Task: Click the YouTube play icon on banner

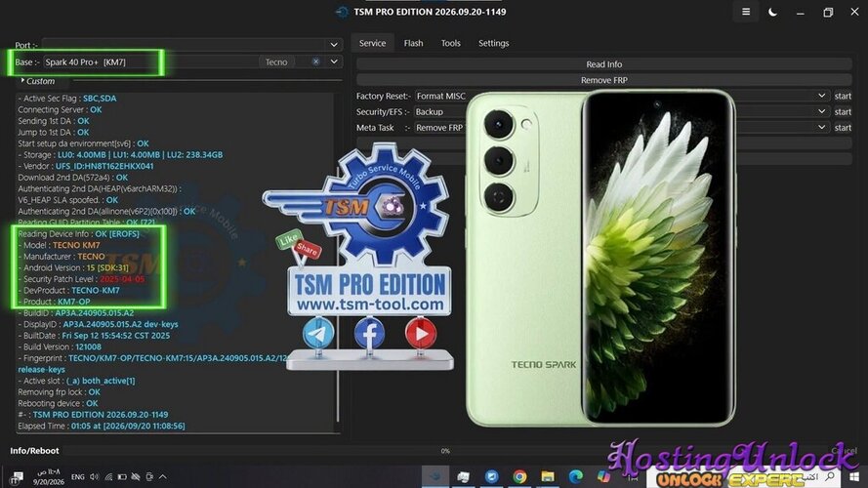Action: click(x=421, y=333)
